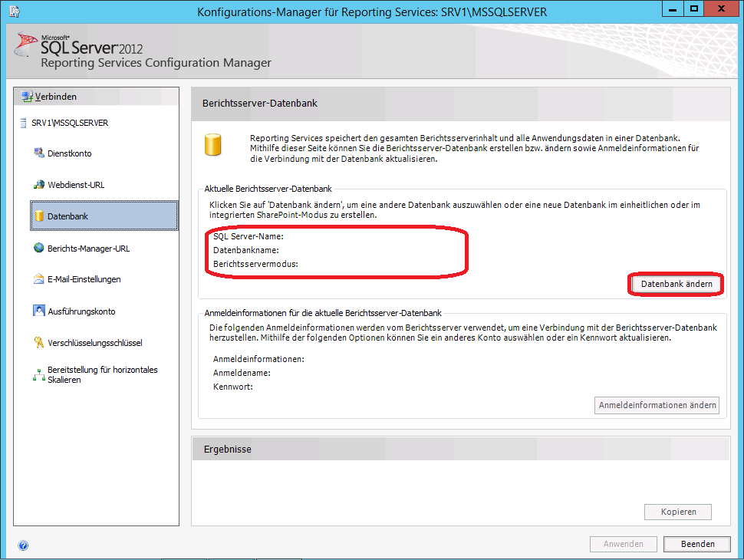Click the Anmeldeinformationen label

[x=258, y=359]
